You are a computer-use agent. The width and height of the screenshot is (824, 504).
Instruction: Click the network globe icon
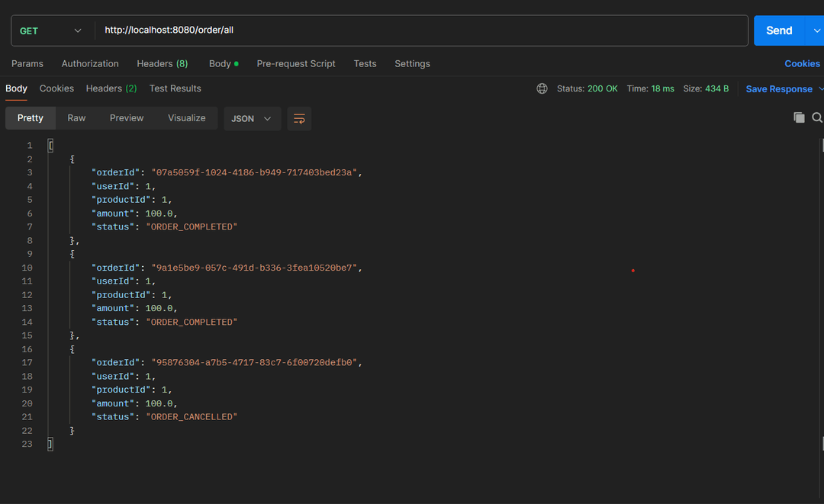(x=542, y=88)
